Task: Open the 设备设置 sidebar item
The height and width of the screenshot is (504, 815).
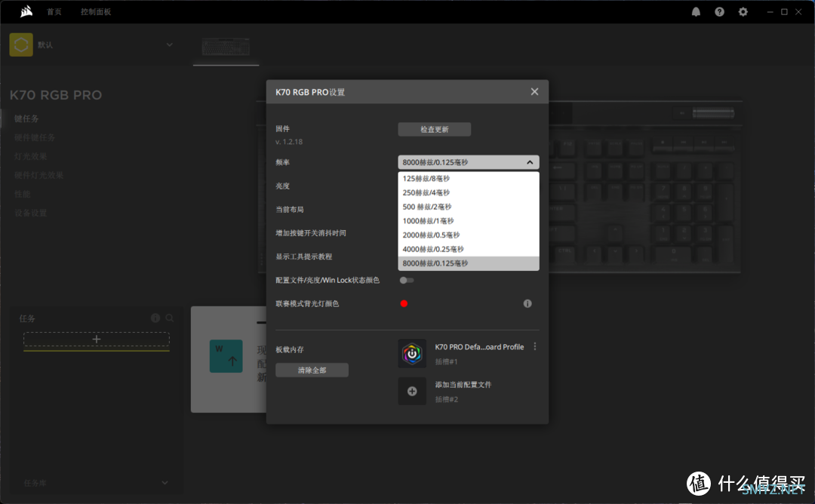Action: click(30, 213)
